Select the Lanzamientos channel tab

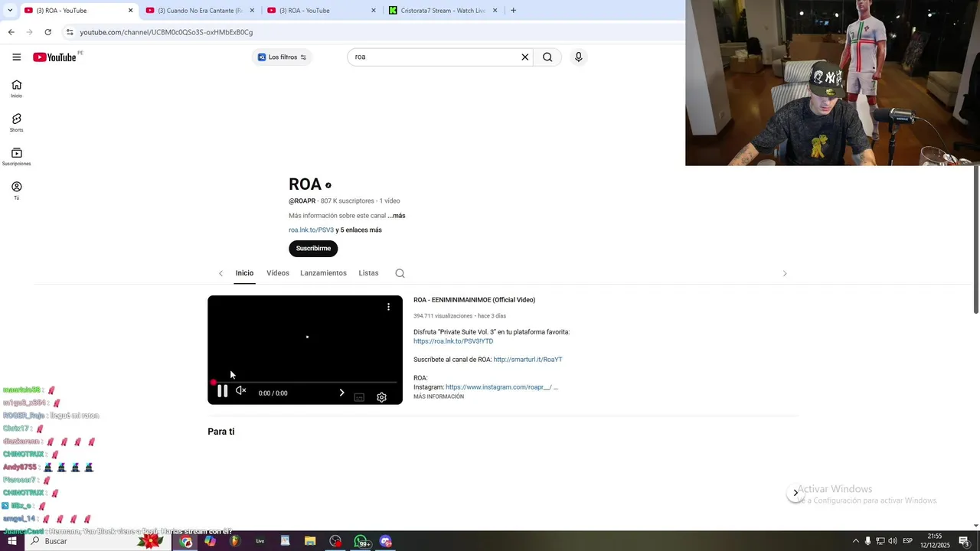point(323,273)
